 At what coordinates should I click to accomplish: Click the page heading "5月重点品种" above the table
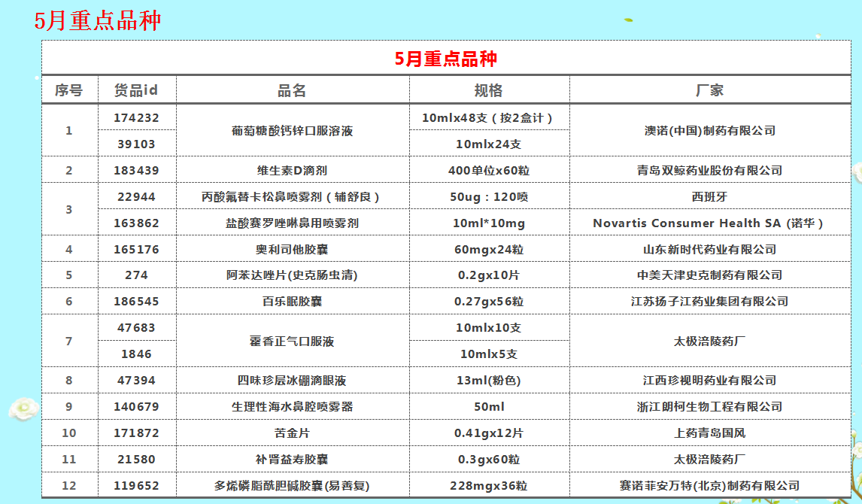click(x=98, y=21)
